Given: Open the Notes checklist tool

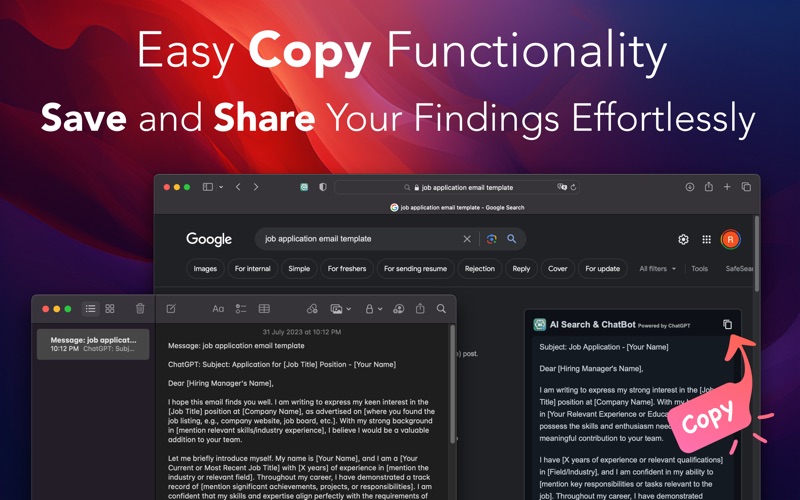Looking at the screenshot, I should (241, 309).
